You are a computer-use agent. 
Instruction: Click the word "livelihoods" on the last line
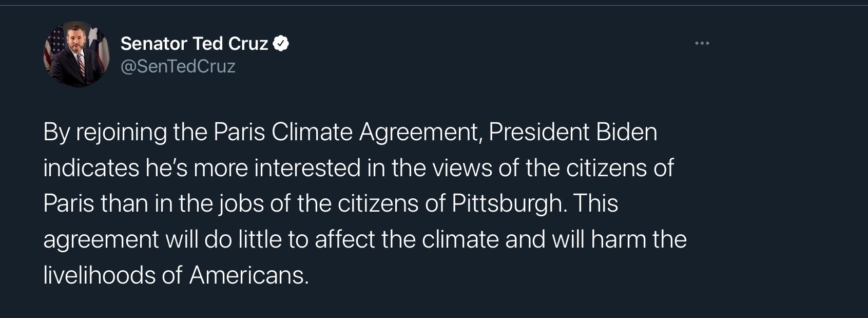(99, 275)
